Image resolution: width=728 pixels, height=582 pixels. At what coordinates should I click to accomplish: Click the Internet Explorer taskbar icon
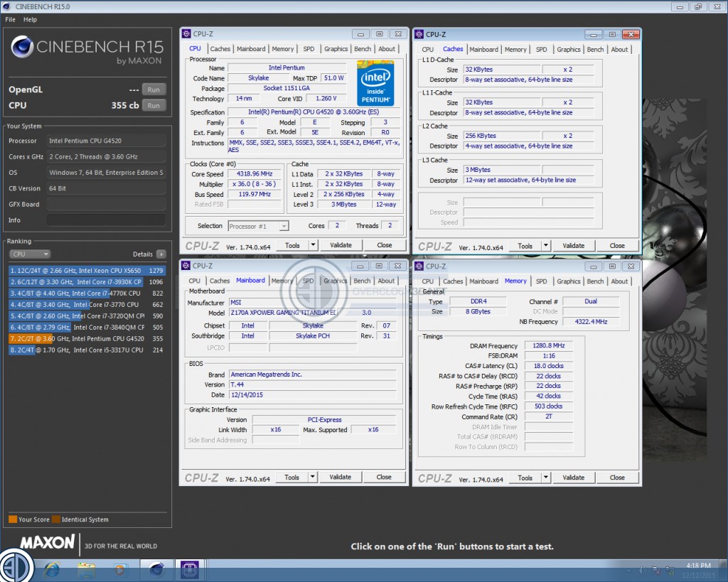pos(52,570)
